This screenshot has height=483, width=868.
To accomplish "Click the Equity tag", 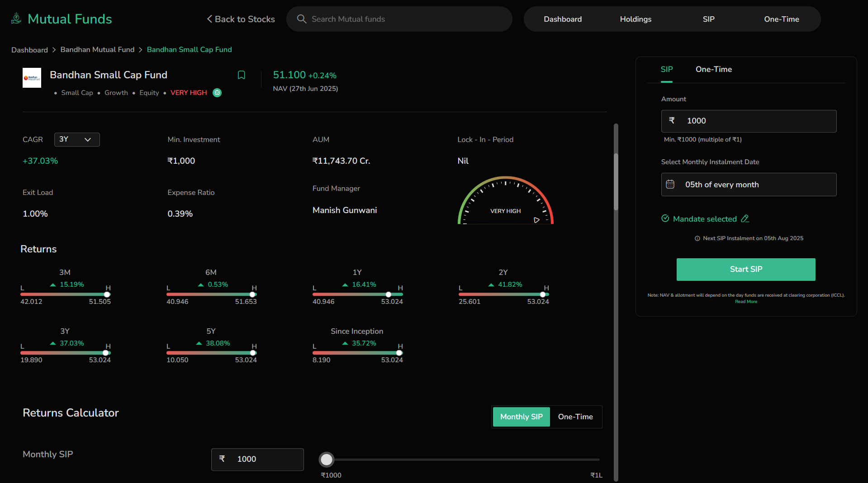I will coord(149,93).
